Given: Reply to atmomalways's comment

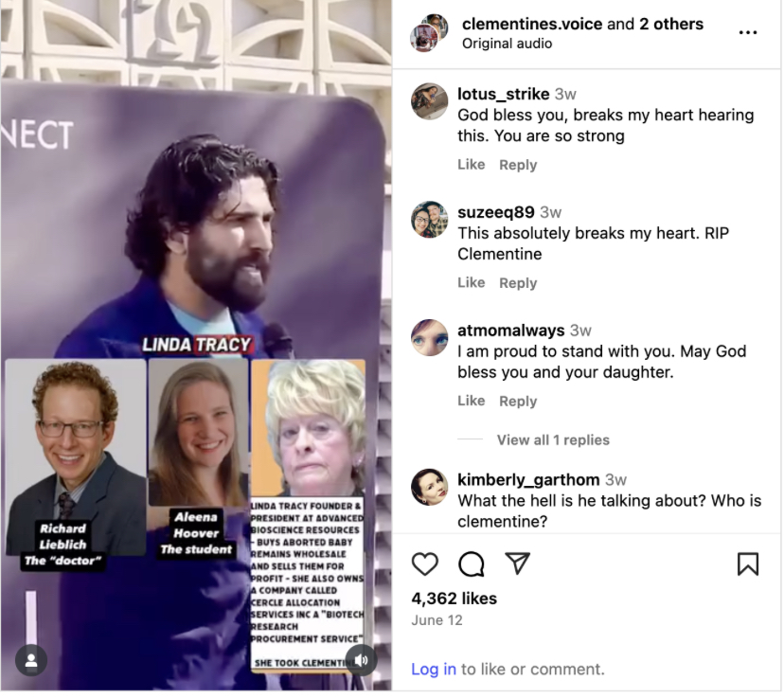Looking at the screenshot, I should (518, 401).
